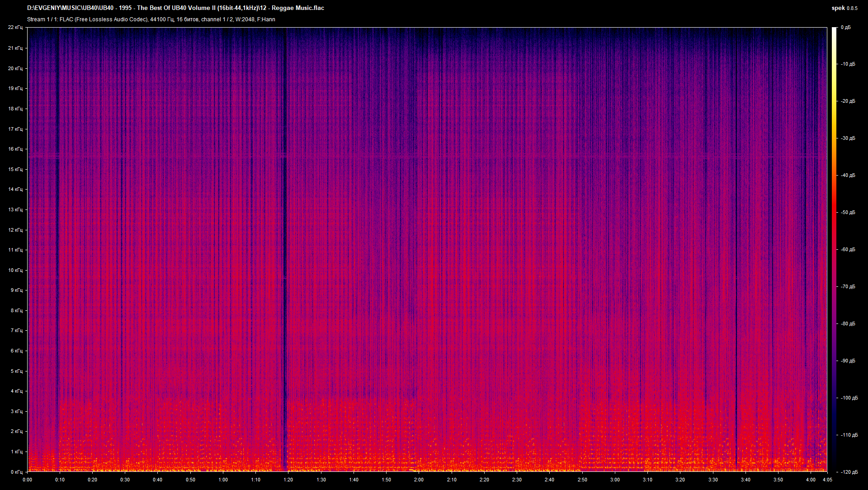Click the 10 кГц frequency axis label
This screenshot has width=868, height=490.
tap(15, 270)
